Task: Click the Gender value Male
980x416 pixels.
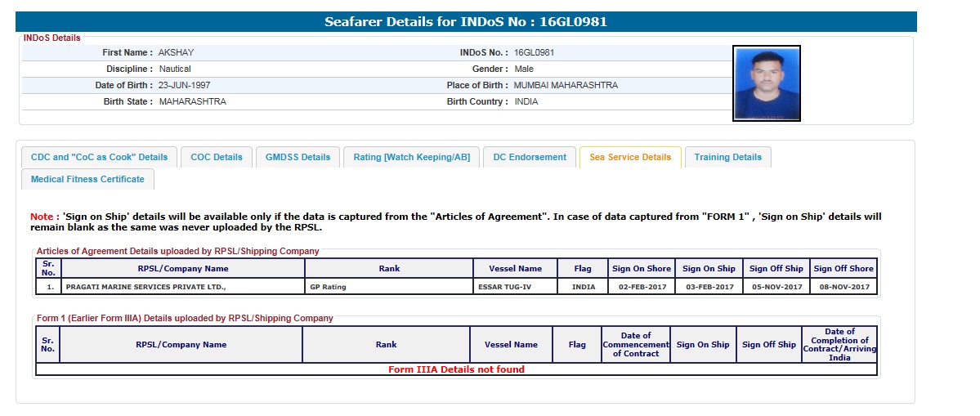Action: click(x=524, y=69)
